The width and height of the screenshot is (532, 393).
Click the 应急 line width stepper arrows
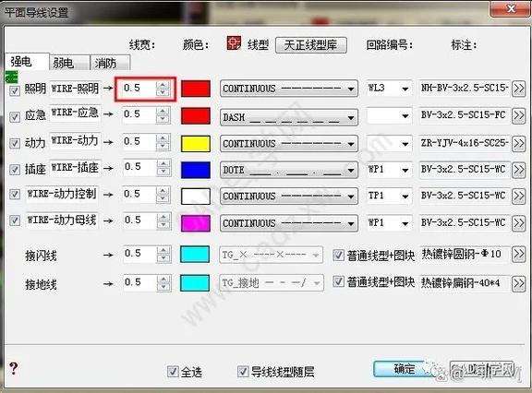click(x=163, y=115)
